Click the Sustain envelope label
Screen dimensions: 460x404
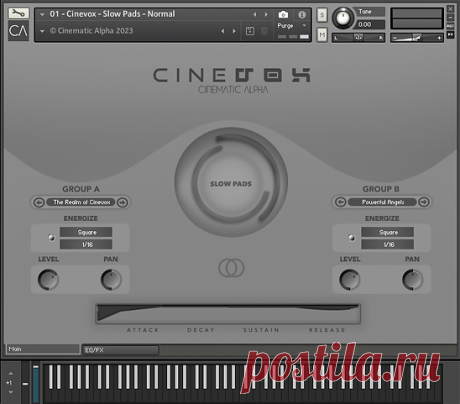(261, 330)
